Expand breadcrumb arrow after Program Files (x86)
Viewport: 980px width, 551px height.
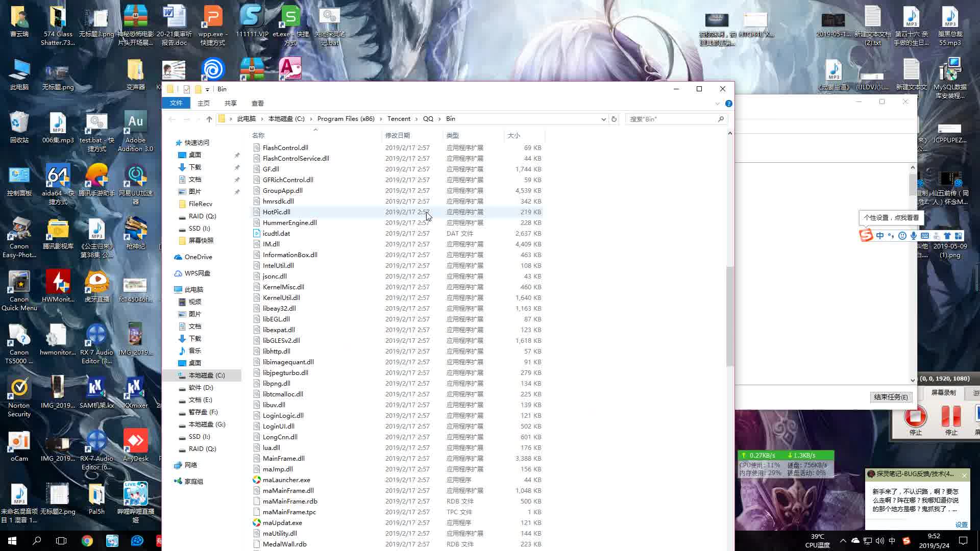(x=381, y=119)
